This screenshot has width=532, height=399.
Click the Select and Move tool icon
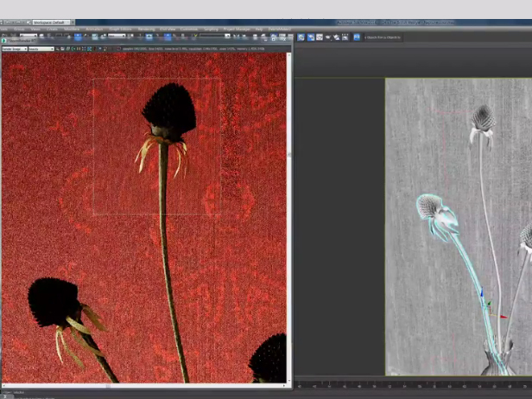pyautogui.click(x=78, y=37)
